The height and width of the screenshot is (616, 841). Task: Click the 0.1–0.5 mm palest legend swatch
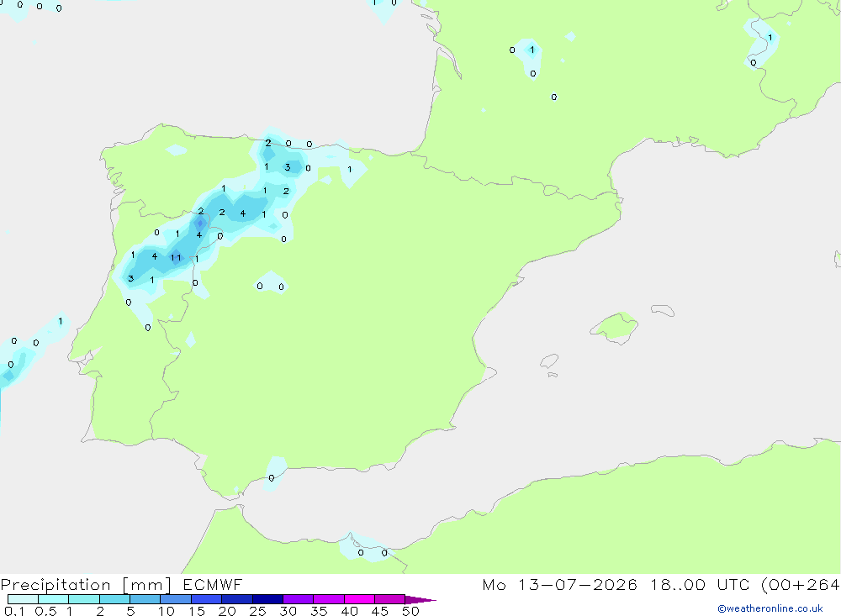tap(23, 599)
